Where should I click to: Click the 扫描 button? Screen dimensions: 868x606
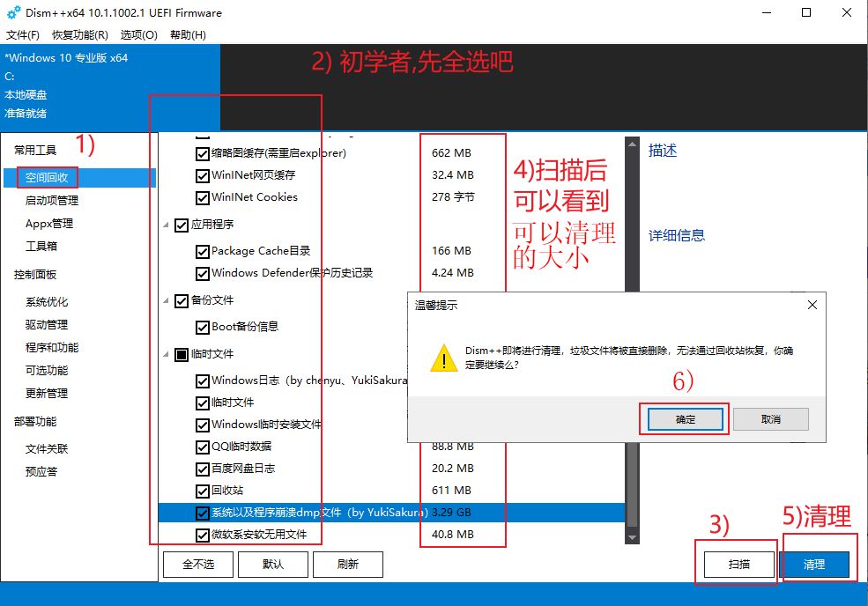738,564
